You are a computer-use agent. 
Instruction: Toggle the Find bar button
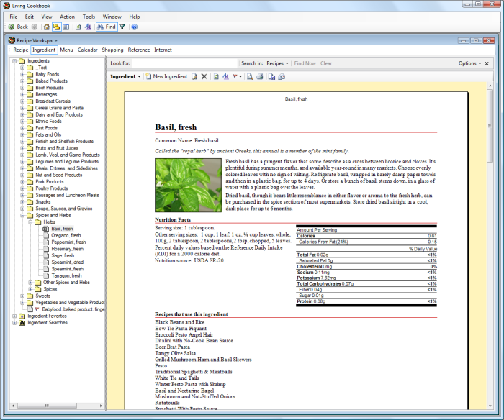(107, 27)
